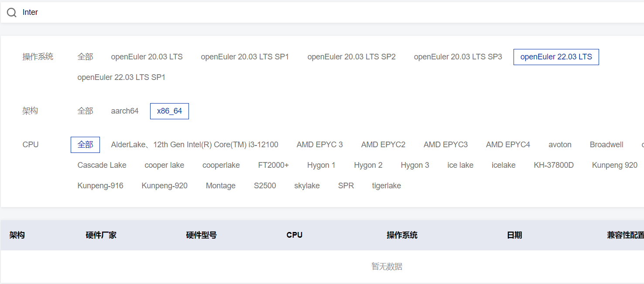
Task: Pick the openEuler 22.03 LTS SP1 filter
Action: click(x=121, y=77)
